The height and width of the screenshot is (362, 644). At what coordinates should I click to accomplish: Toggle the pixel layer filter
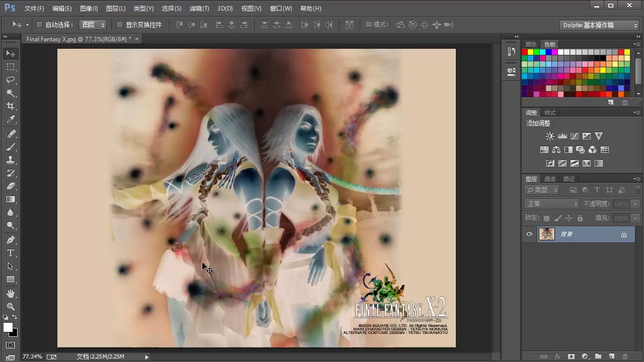[x=573, y=190]
